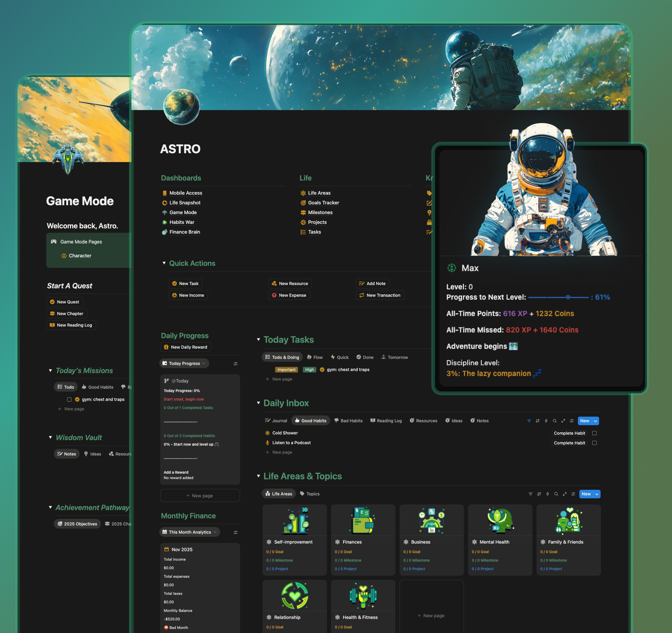The image size is (672, 633).
Task: Switch to the Flow tasks tab
Action: click(315, 357)
